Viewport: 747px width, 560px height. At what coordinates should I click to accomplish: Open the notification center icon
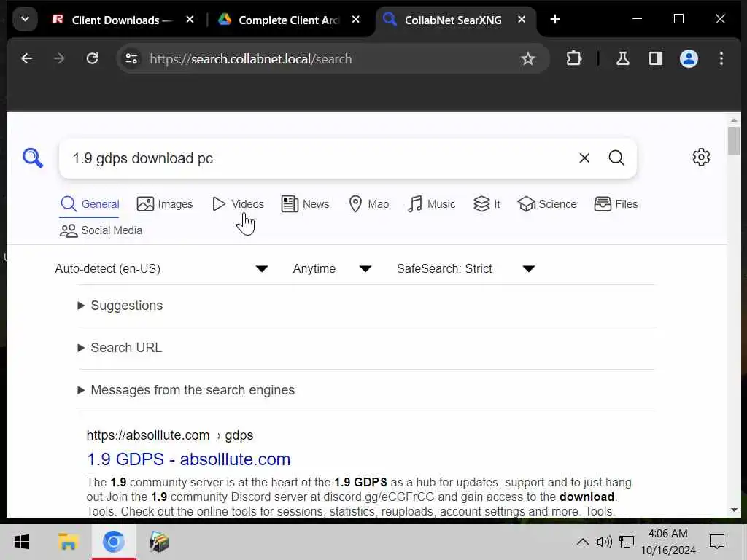coord(717,542)
